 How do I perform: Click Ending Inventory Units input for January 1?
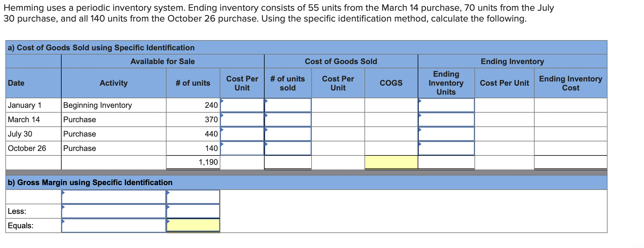pos(446,105)
